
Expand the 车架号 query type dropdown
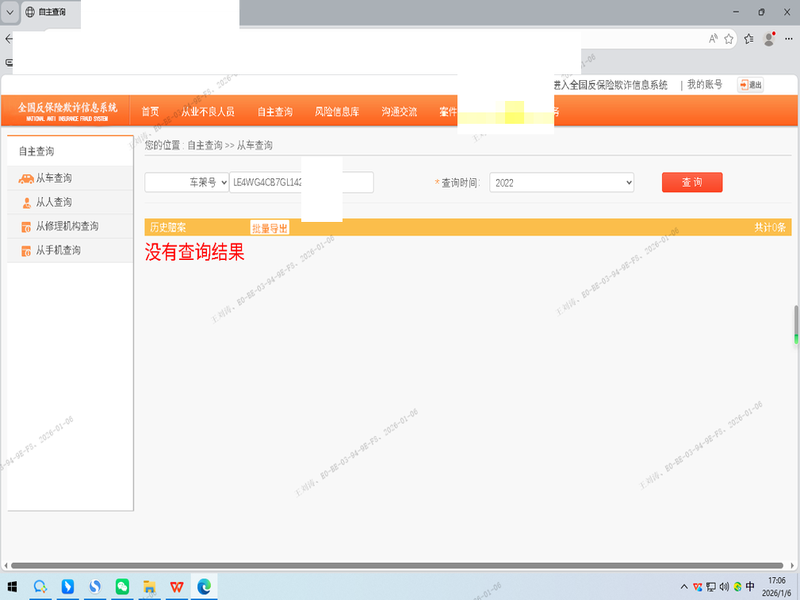click(185, 183)
